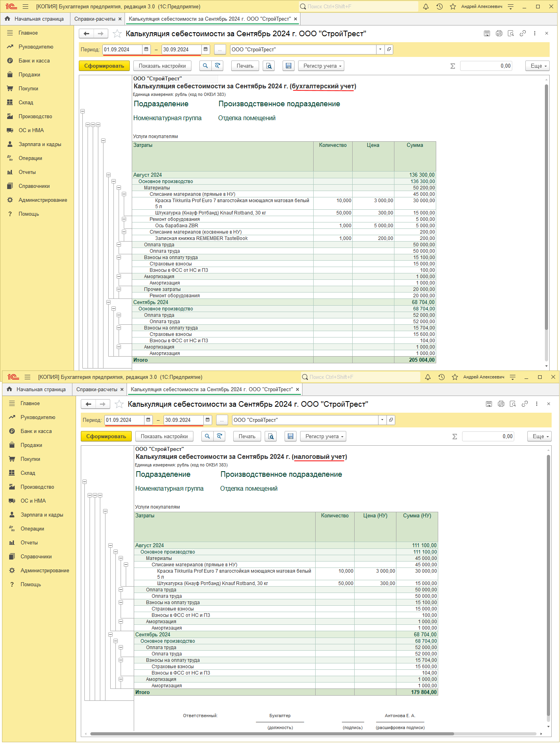Click find-next icon in налоговый учет toolbar

point(219,436)
